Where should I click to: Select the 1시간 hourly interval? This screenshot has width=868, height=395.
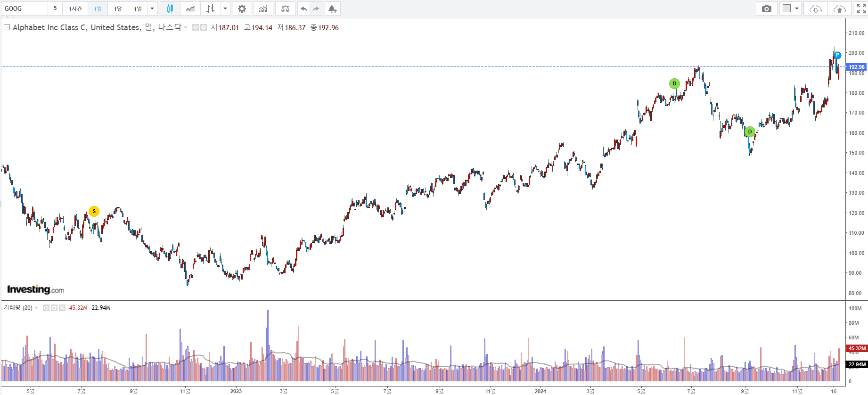pyautogui.click(x=75, y=8)
